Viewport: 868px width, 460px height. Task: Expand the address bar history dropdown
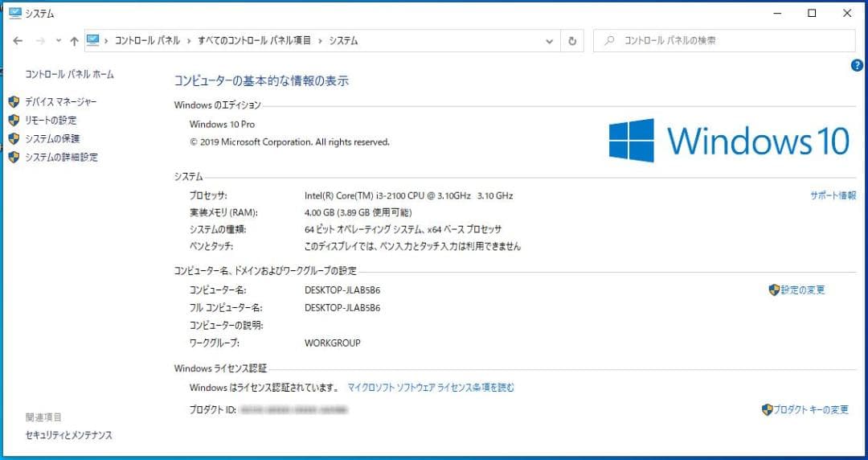(549, 41)
